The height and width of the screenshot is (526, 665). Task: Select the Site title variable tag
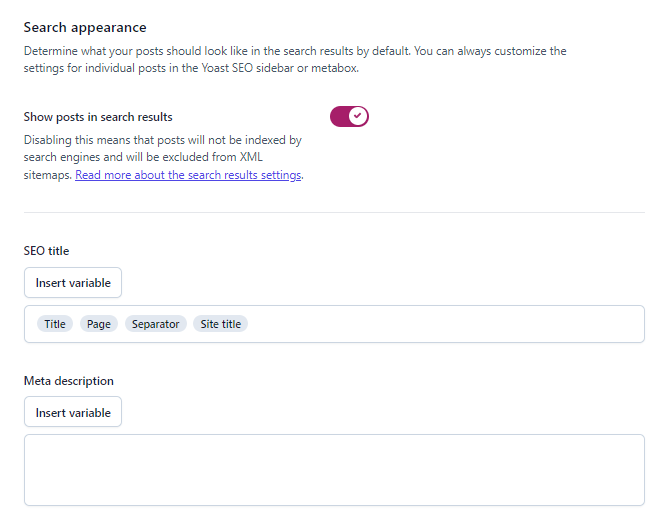(220, 324)
